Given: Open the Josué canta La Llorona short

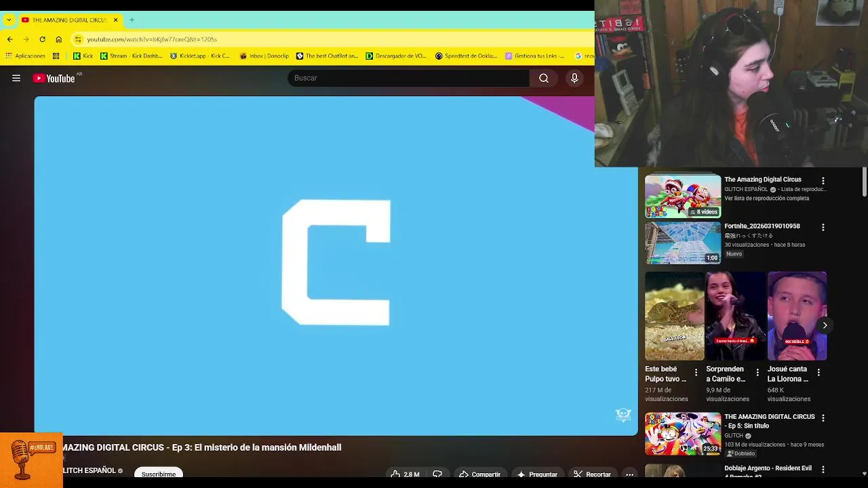Looking at the screenshot, I should [x=797, y=317].
